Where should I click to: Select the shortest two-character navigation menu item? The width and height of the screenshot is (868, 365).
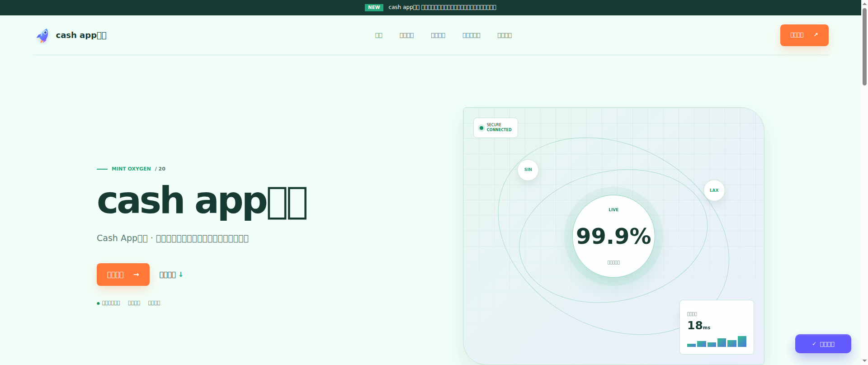tap(379, 35)
